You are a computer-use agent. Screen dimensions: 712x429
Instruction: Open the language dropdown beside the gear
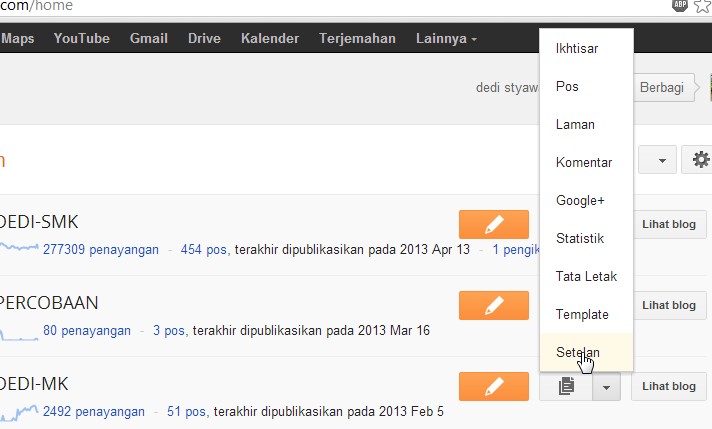click(658, 160)
